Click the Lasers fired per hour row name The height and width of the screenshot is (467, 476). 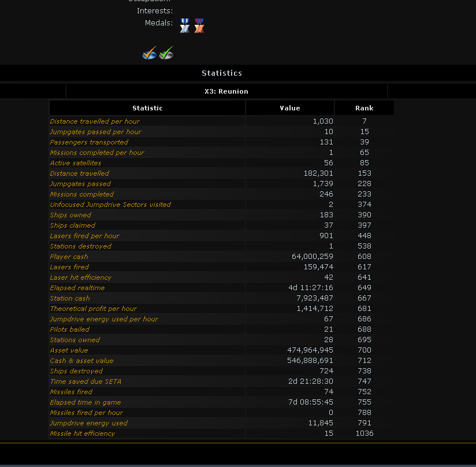coord(85,236)
